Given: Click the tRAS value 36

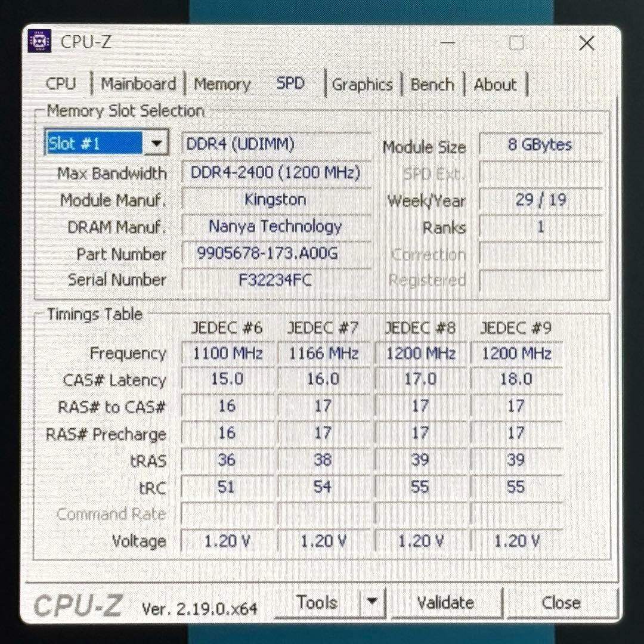Looking at the screenshot, I should click(228, 460).
